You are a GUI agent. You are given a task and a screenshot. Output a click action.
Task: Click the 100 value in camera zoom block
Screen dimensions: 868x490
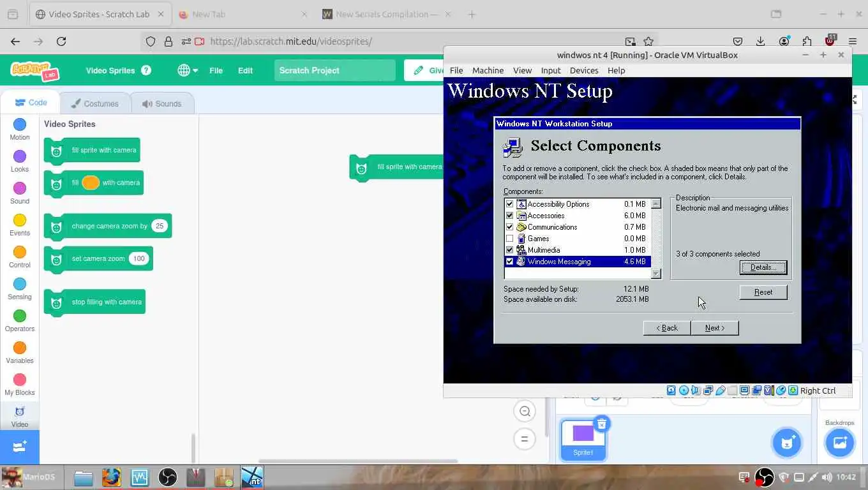[x=138, y=258]
